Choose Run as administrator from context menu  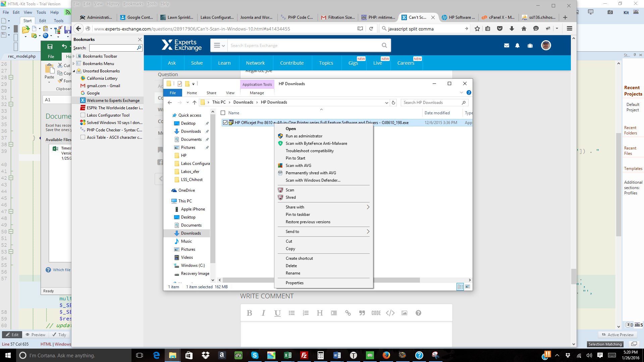[304, 136]
